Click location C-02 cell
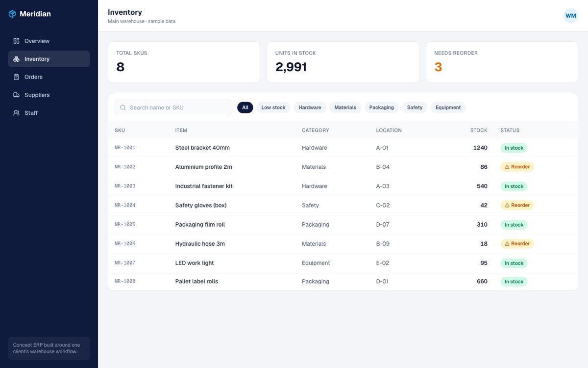 pos(383,206)
